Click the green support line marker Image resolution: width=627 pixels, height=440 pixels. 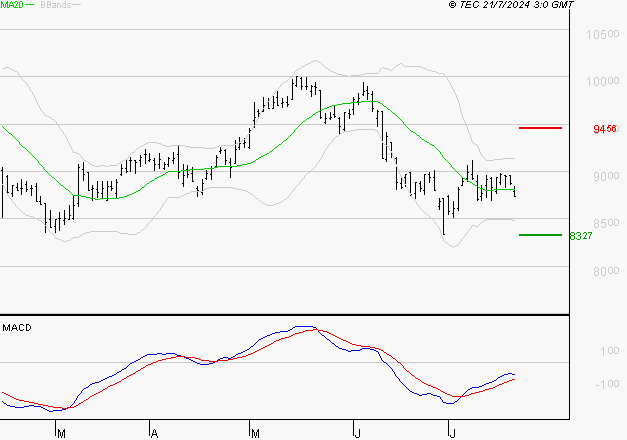540,235
